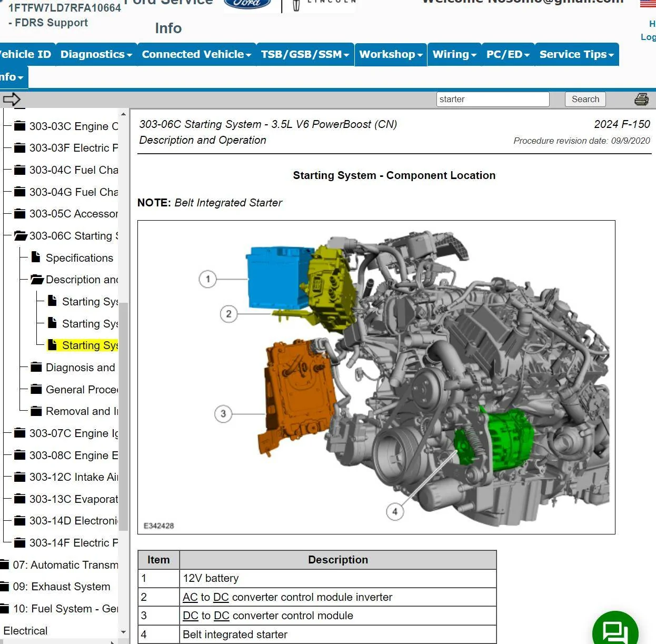Open 303-07C Engine Ignition folder icon
Viewport: 656px width, 644px height.
(x=19, y=433)
